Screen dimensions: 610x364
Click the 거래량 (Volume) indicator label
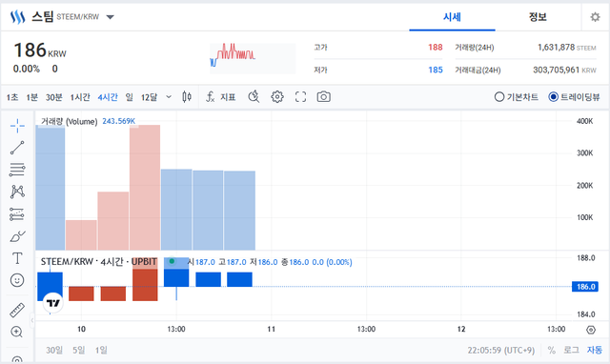pos(70,121)
